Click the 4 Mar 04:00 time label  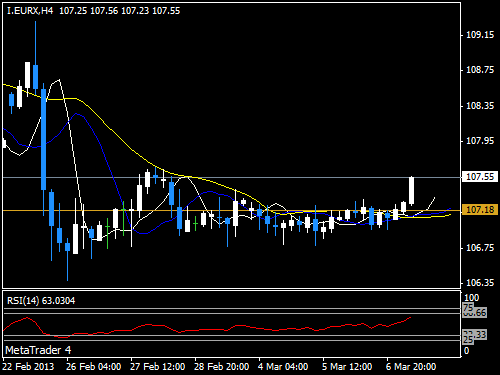tap(283, 367)
